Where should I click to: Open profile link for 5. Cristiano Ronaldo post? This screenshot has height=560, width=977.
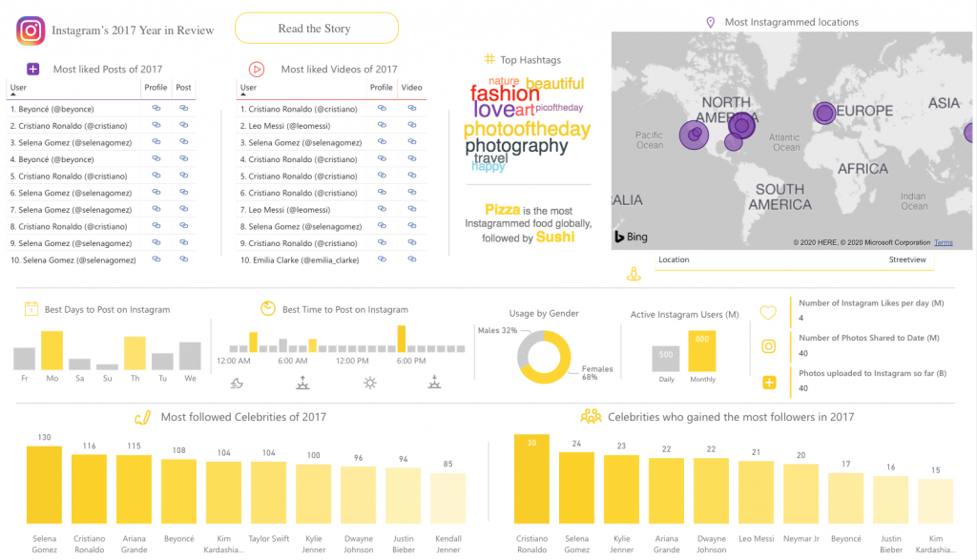[x=156, y=176]
